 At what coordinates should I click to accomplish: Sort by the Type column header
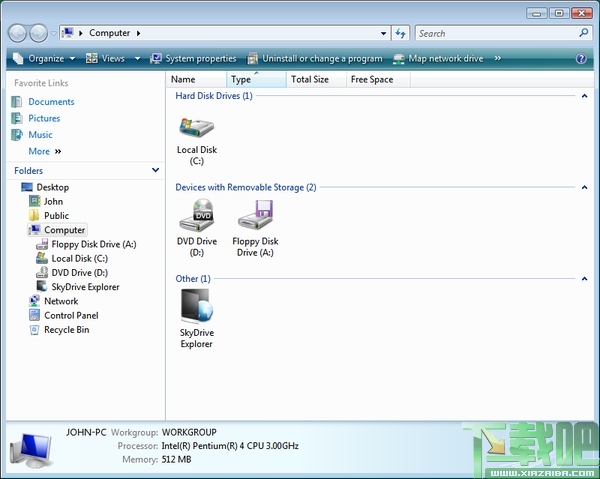[x=256, y=79]
